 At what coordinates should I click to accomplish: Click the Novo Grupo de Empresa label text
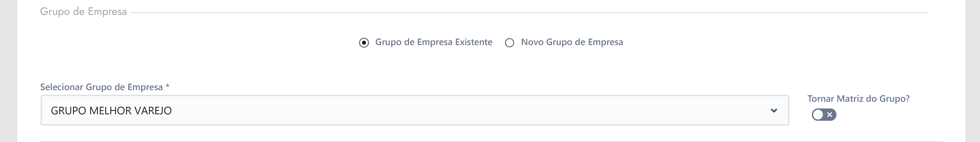(572, 42)
